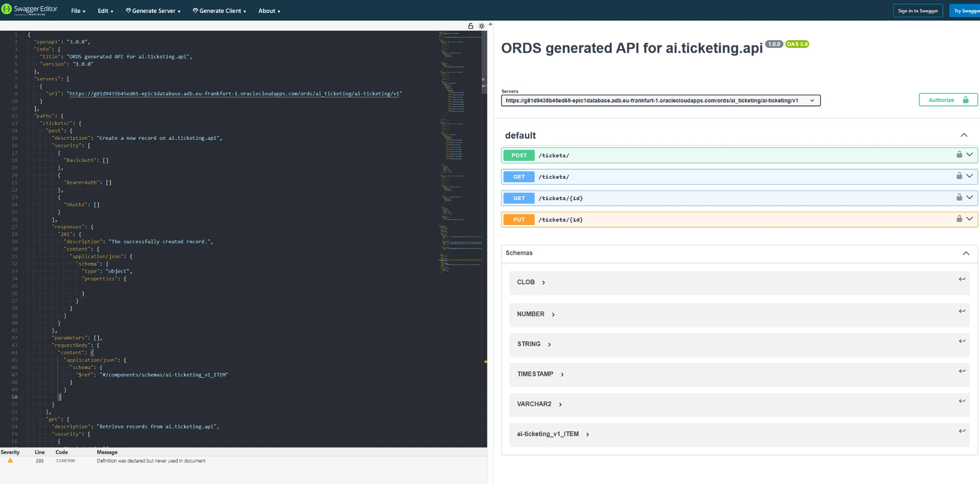Click the jump-to arrow icon for VARCHAR2 schema

(962, 401)
